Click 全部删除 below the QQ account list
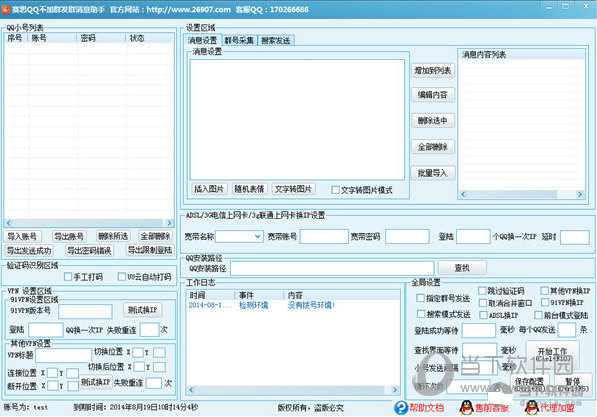Viewport: 597px width, 417px height. pos(155,236)
